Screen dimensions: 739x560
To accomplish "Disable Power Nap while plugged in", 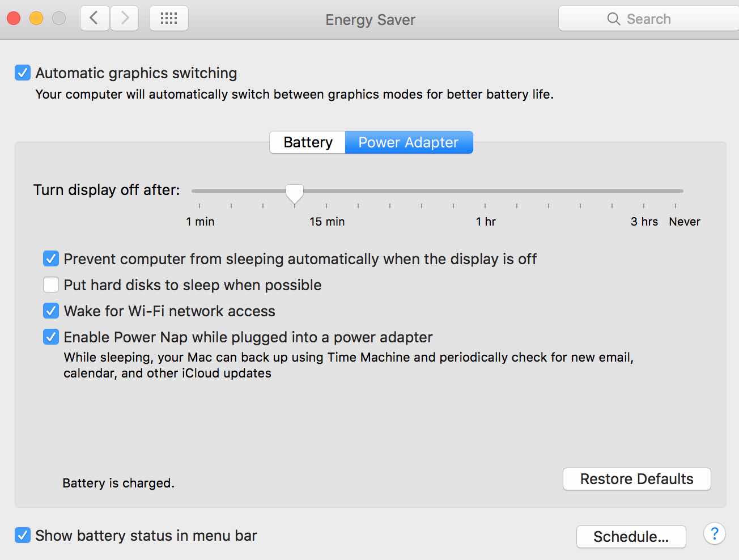I will [51, 337].
